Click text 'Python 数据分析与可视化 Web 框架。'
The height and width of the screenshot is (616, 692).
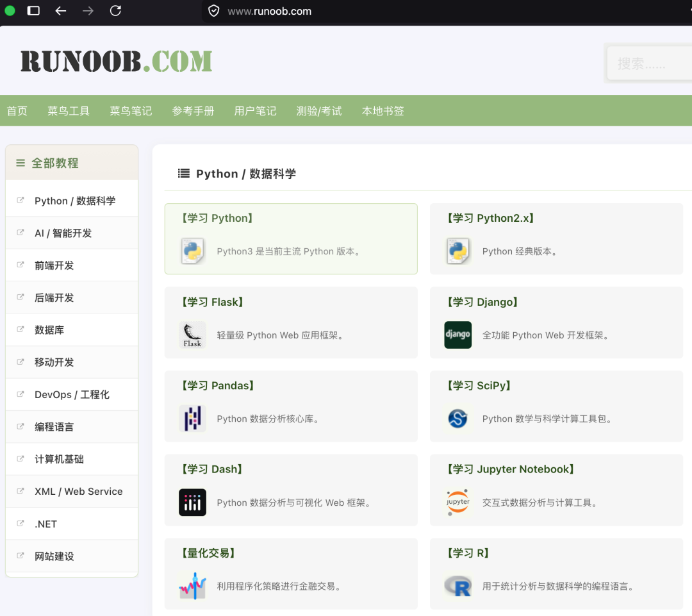(x=295, y=503)
